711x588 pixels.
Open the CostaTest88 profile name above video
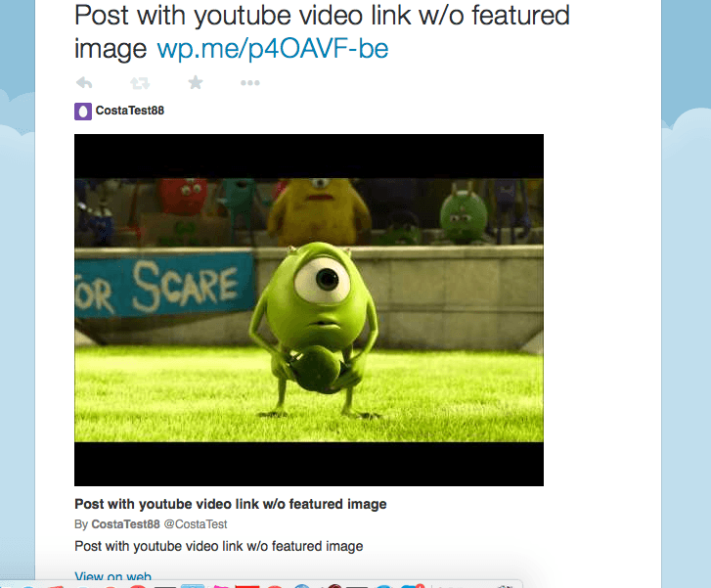point(130,111)
